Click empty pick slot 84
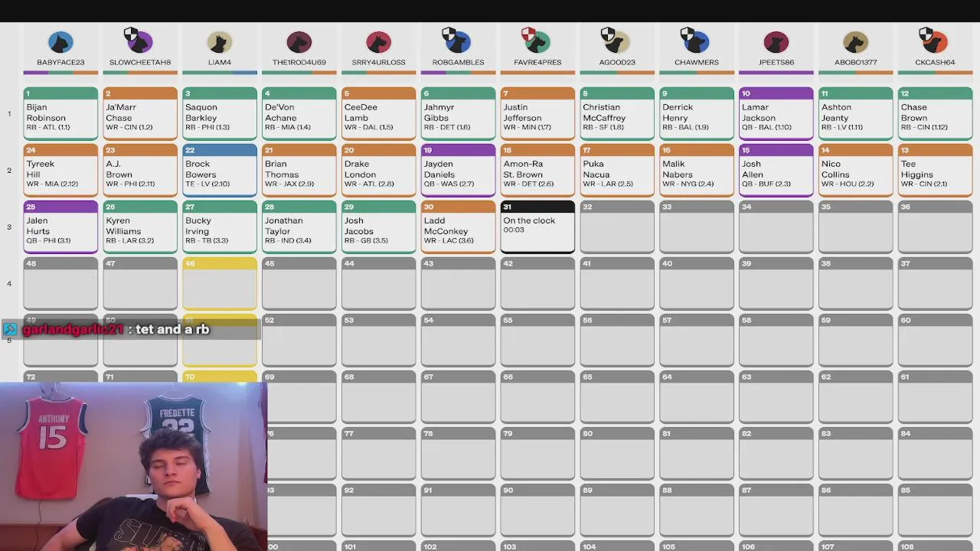 pyautogui.click(x=936, y=453)
